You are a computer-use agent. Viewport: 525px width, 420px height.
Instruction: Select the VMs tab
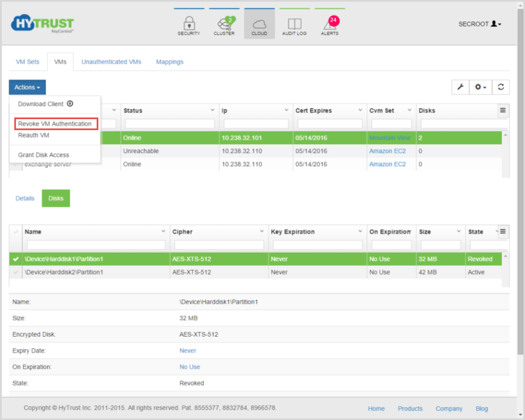[60, 62]
